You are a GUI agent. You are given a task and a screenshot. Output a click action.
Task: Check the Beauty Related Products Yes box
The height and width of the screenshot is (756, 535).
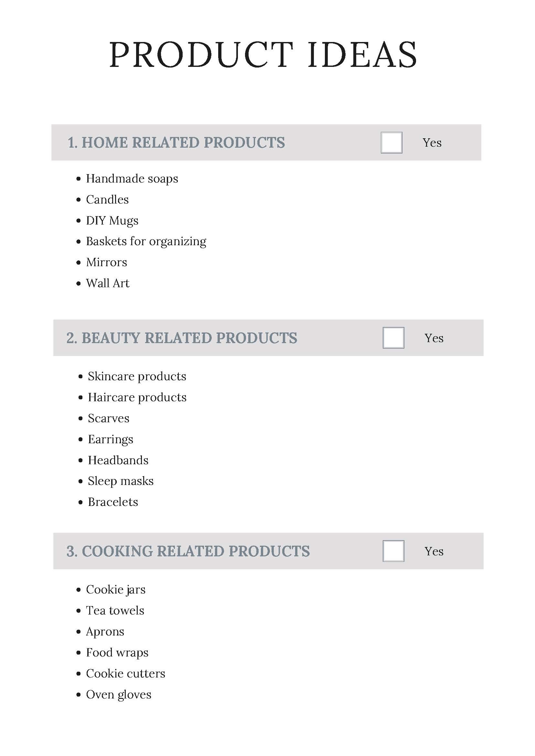pos(393,338)
